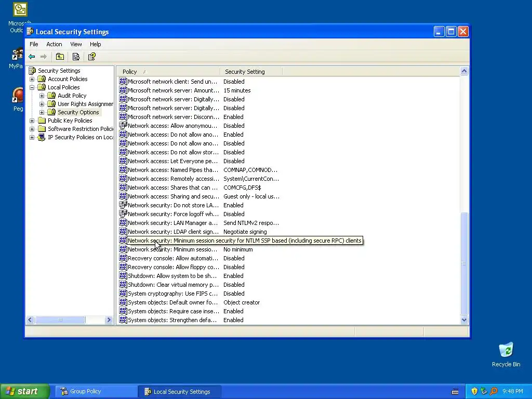Expand the Software Restriction Policies node
Viewport: 532px width, 399px height.
[x=32, y=129]
